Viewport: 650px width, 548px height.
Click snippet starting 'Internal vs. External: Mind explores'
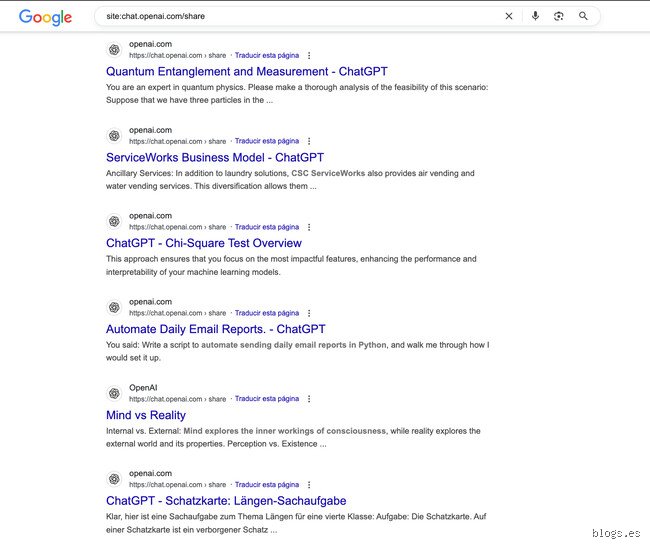point(293,437)
